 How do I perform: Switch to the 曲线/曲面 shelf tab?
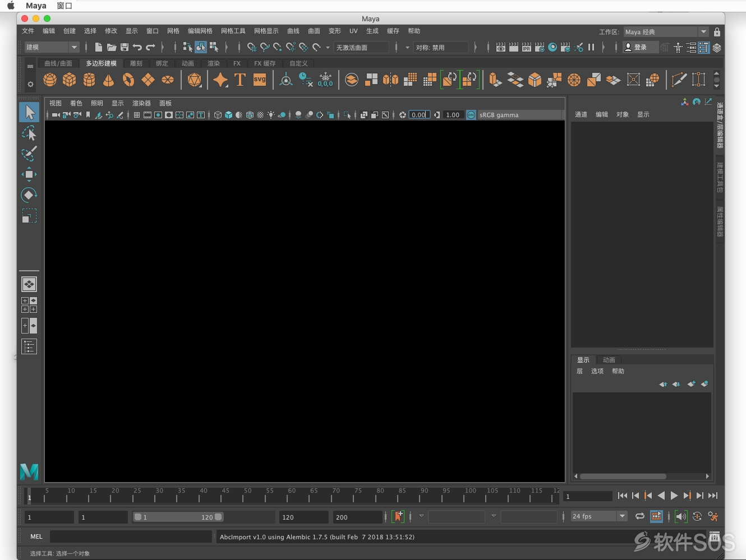pos(58,63)
